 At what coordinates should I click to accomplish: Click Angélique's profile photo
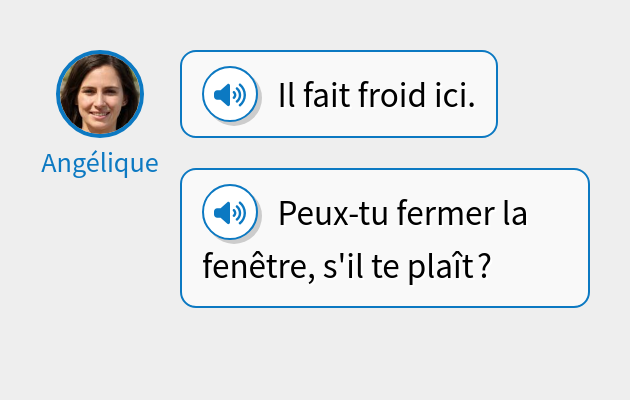coord(99,94)
